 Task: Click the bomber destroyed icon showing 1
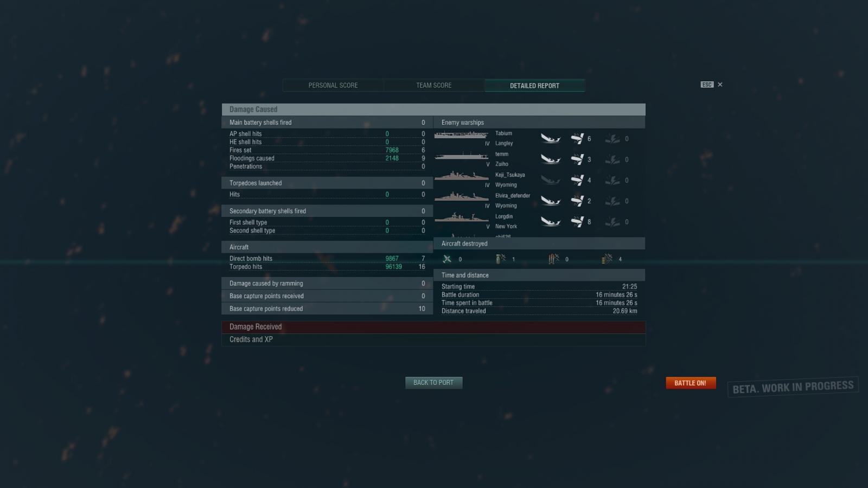tap(501, 259)
